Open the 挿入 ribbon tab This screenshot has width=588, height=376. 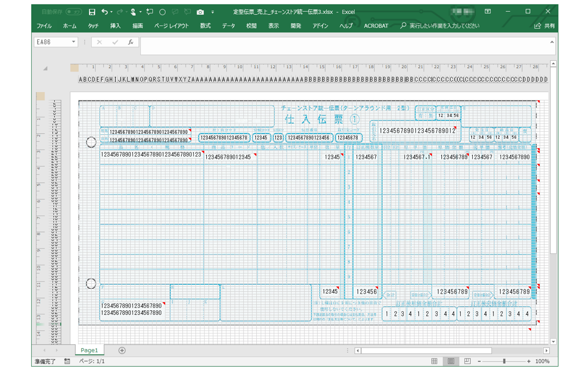pos(115,26)
